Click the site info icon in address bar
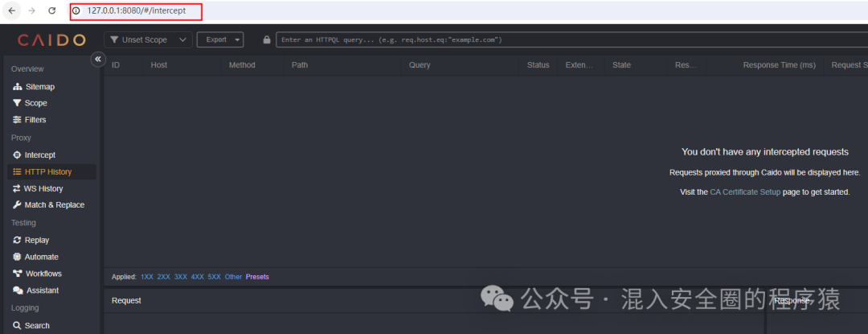 [x=76, y=10]
